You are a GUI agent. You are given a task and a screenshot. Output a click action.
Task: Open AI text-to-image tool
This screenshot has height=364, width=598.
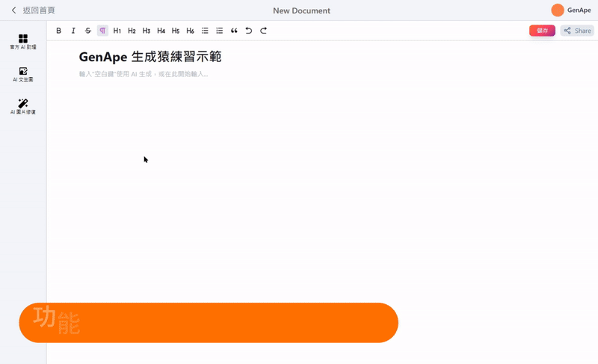pyautogui.click(x=23, y=74)
